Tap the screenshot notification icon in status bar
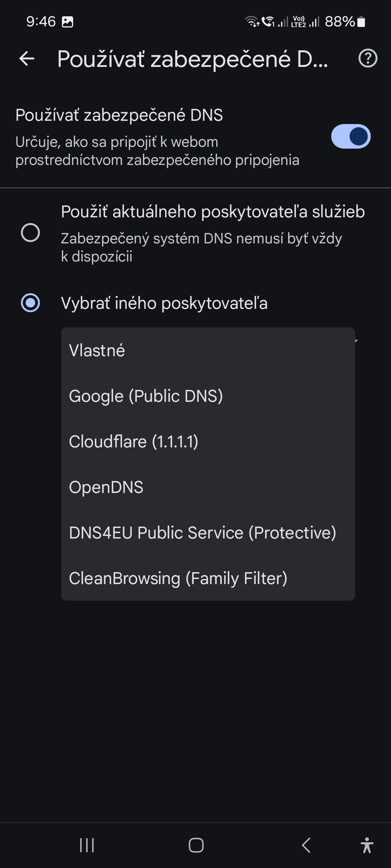The image size is (391, 868). point(68,22)
